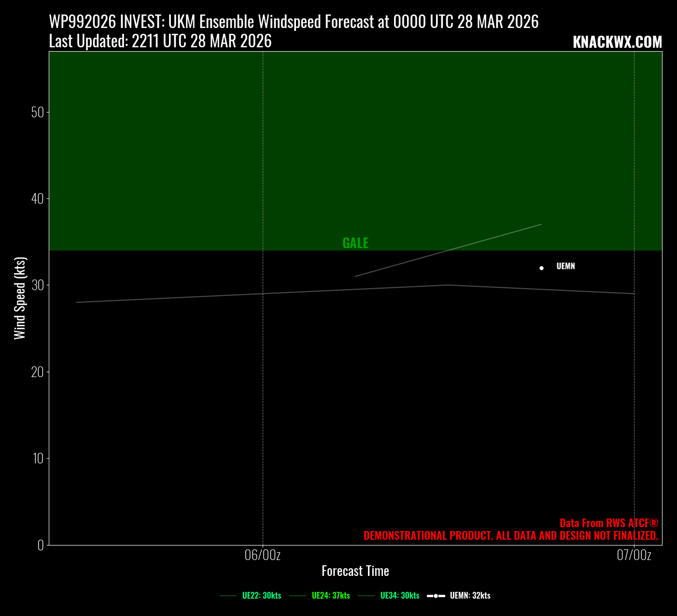Image resolution: width=677 pixels, height=616 pixels.
Task: Click the Wind Speed (kts) axis title
Action: (20, 298)
